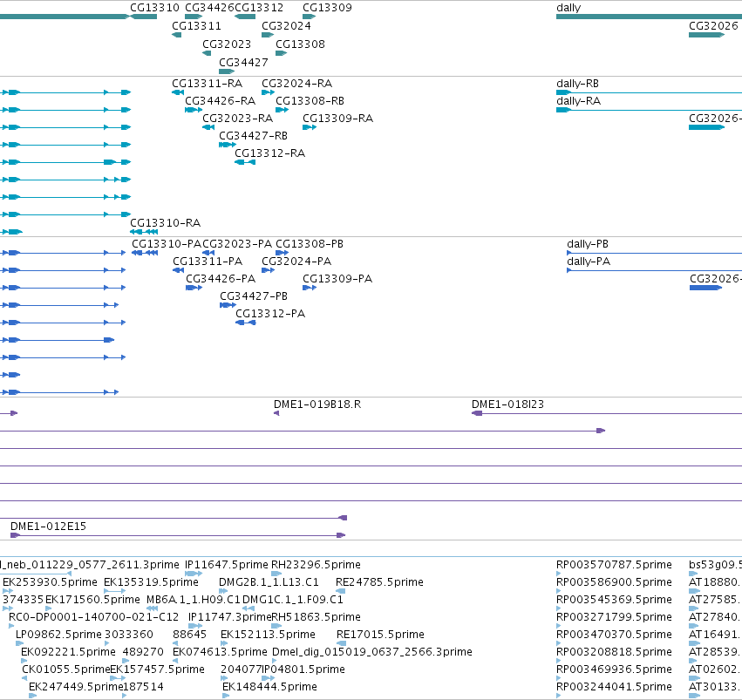Select the MB6A.1_1.H09.C1 label
Viewport: 742px width, 700px height.
(194, 600)
